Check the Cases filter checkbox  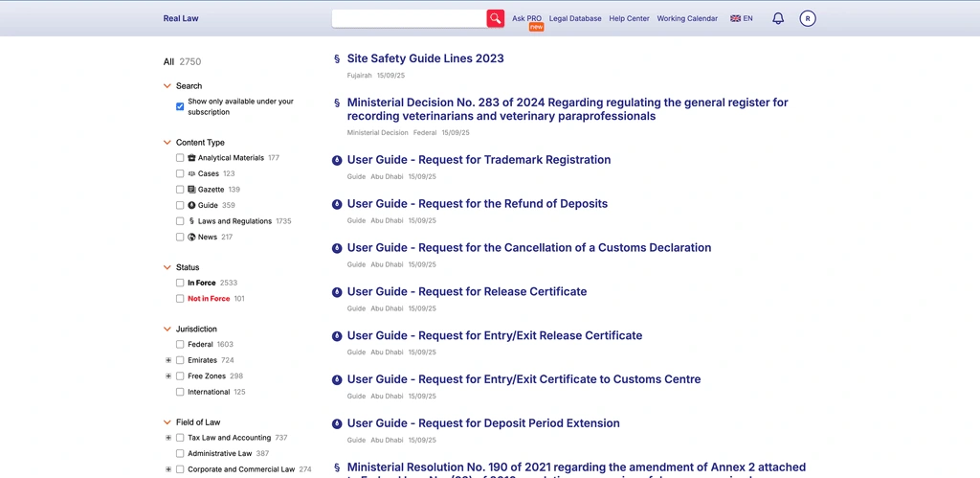[180, 173]
